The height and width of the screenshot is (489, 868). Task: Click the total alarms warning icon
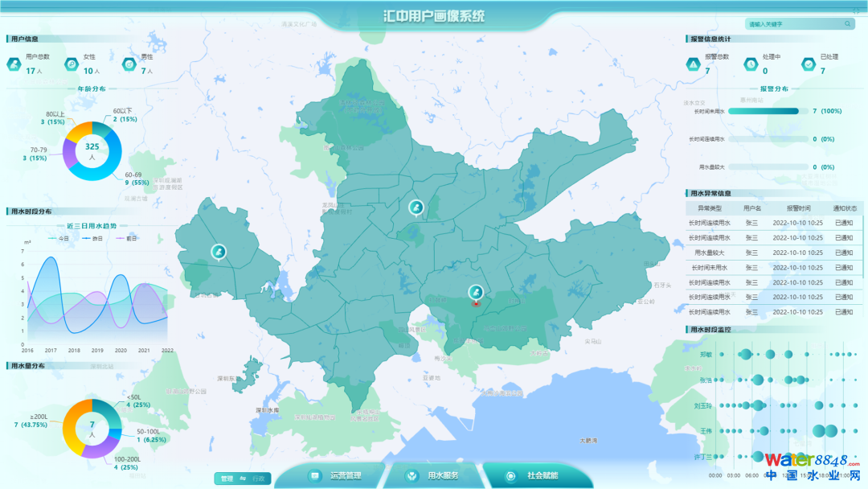coord(693,64)
